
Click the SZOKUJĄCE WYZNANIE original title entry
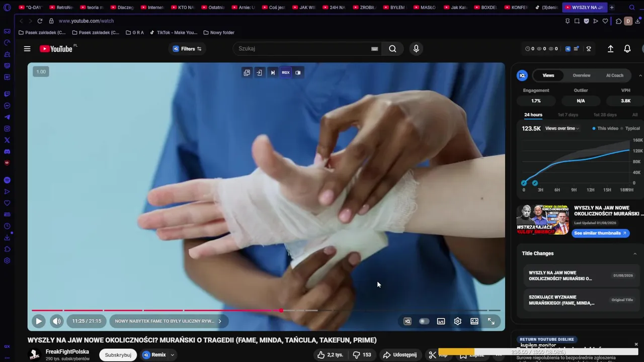point(581,300)
